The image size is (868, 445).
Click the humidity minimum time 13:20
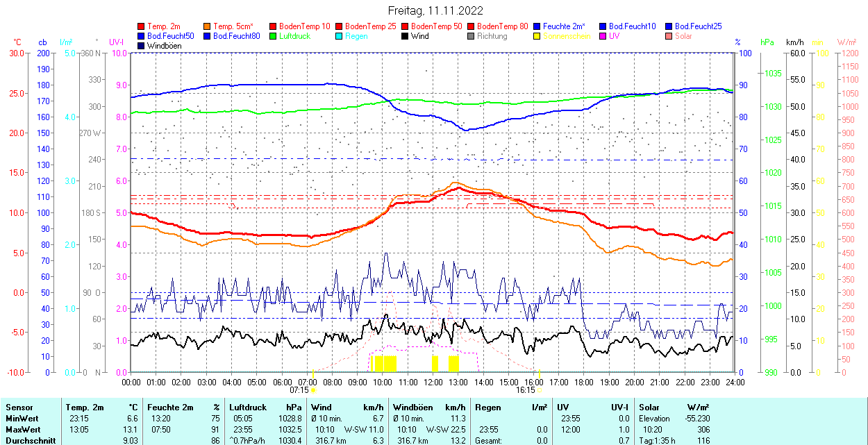click(x=160, y=419)
